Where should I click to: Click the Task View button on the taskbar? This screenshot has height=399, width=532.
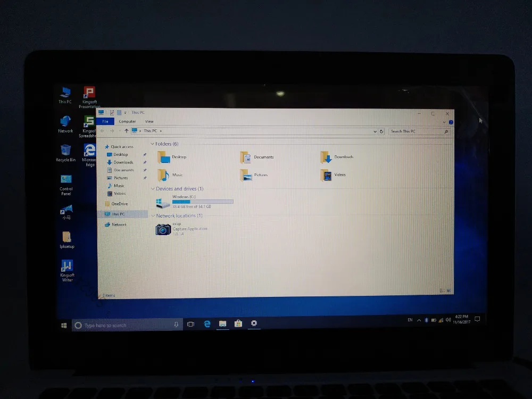(x=190, y=325)
